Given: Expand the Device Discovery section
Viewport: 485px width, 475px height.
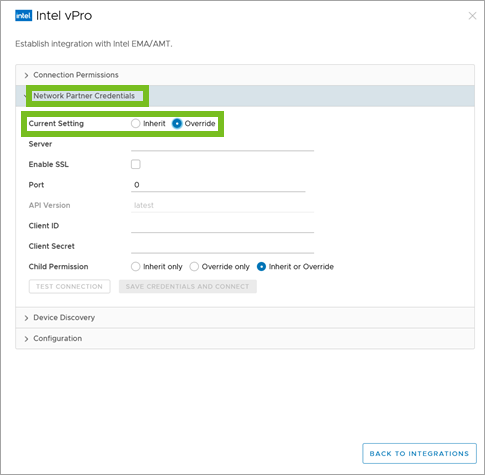Looking at the screenshot, I should coord(245,318).
